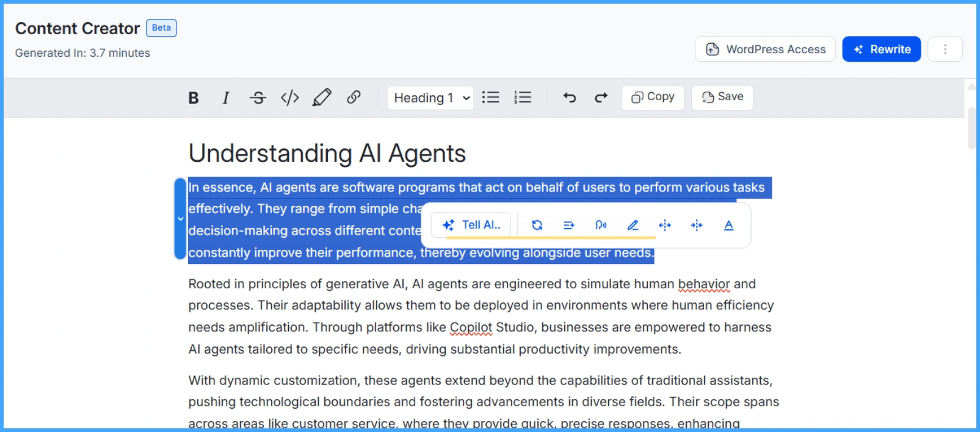The height and width of the screenshot is (432, 980).
Task: Click the paragraph starting 'Rooted in principles'
Action: coord(481,317)
